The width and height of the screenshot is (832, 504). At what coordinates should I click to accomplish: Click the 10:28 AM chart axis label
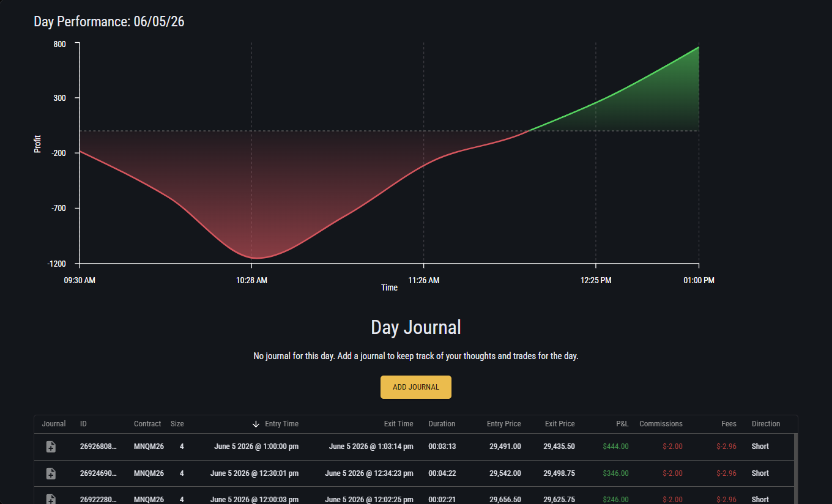[x=251, y=281]
